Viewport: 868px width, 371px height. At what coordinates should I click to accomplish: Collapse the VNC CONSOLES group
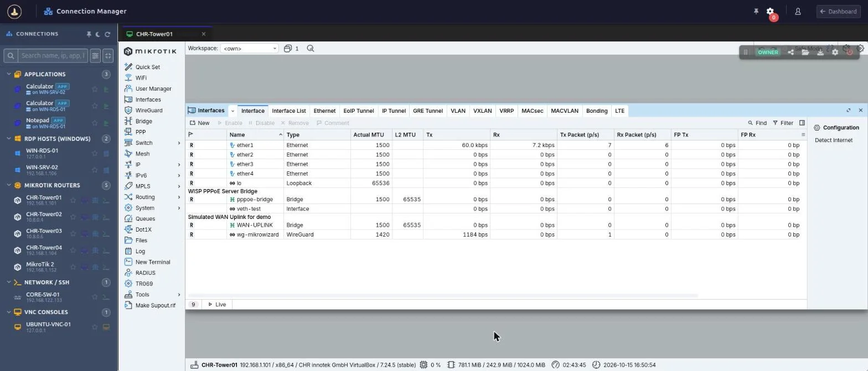pyautogui.click(x=9, y=312)
